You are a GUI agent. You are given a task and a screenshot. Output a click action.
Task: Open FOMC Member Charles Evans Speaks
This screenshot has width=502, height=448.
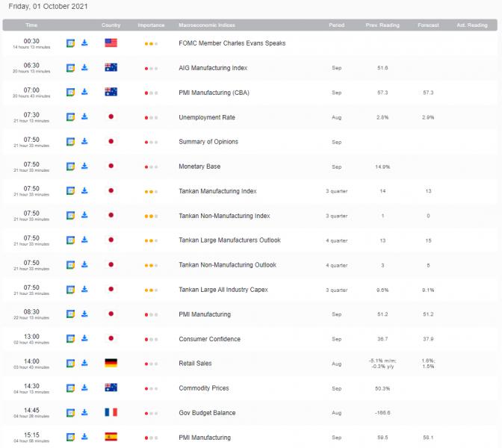232,43
